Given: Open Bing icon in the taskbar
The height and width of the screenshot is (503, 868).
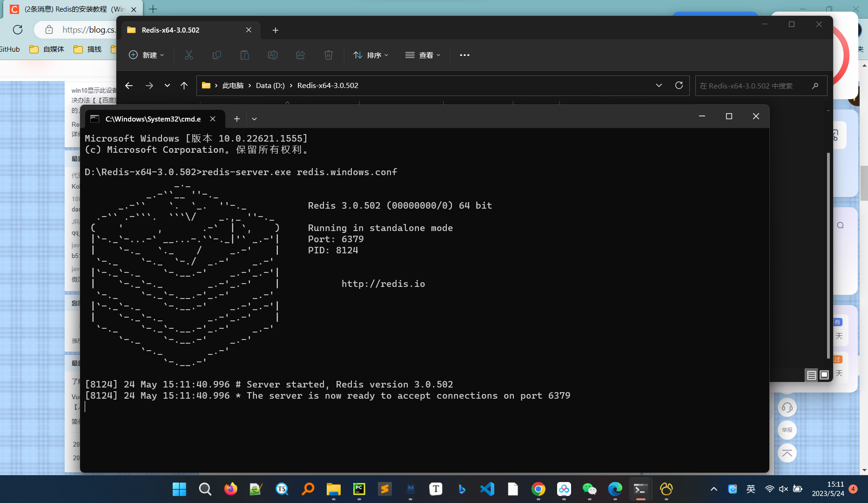Looking at the screenshot, I should tap(461, 489).
